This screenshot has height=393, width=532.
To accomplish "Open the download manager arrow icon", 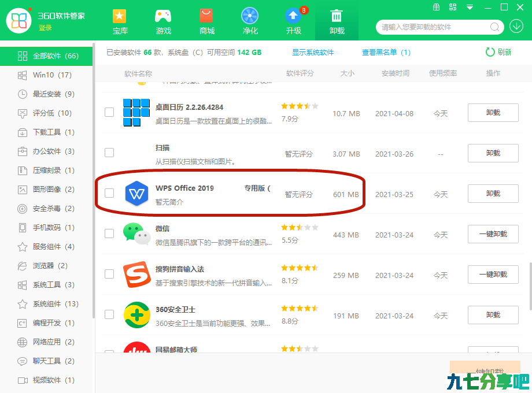I will [516, 27].
